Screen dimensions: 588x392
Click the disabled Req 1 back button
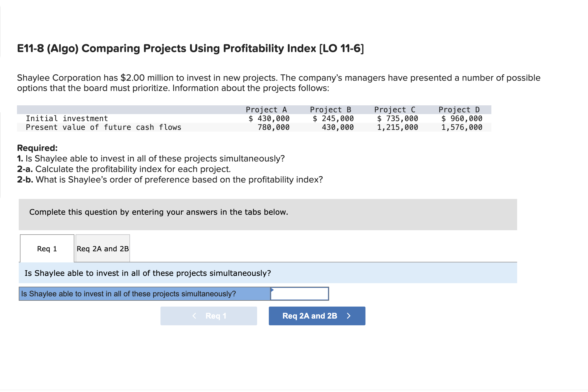pyautogui.click(x=208, y=316)
